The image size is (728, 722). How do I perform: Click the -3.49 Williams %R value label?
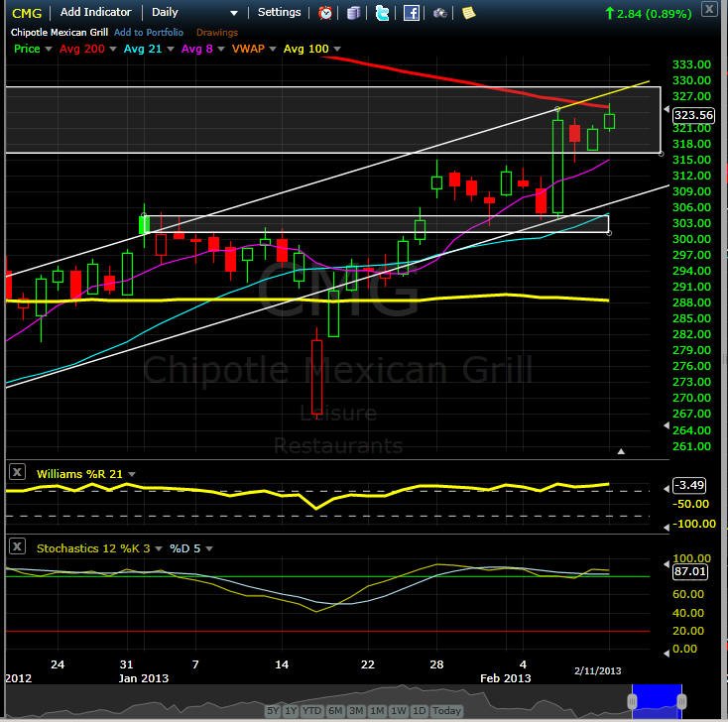point(689,485)
